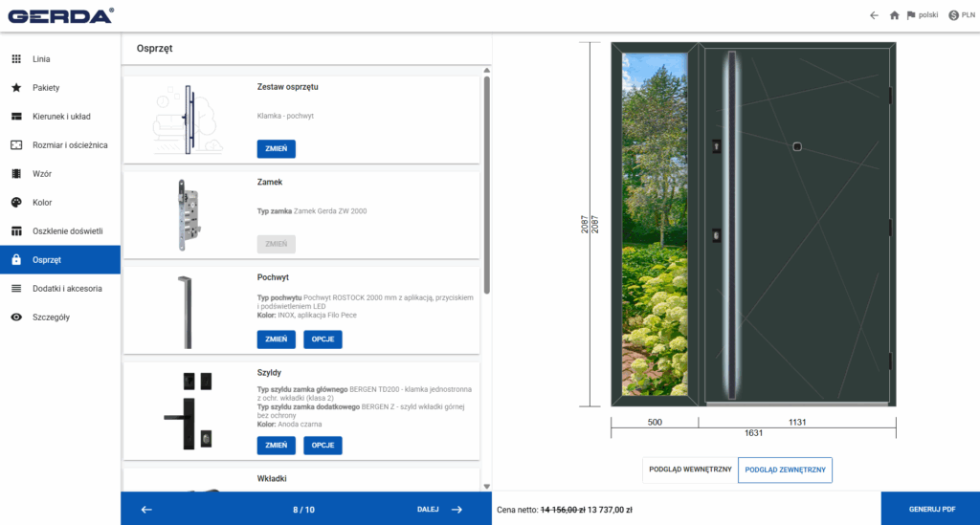This screenshot has width=980, height=525.
Task: Click the palette icon next to Kolor
Action: pyautogui.click(x=16, y=203)
